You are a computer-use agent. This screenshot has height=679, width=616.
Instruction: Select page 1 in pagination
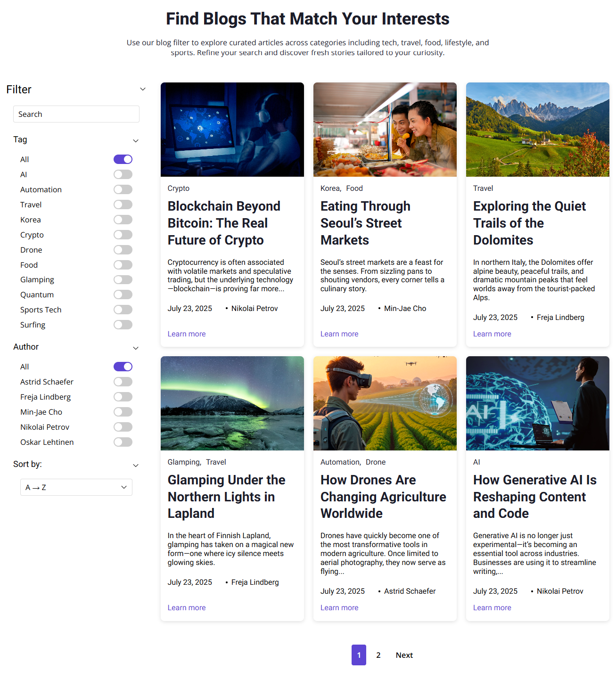pos(359,655)
